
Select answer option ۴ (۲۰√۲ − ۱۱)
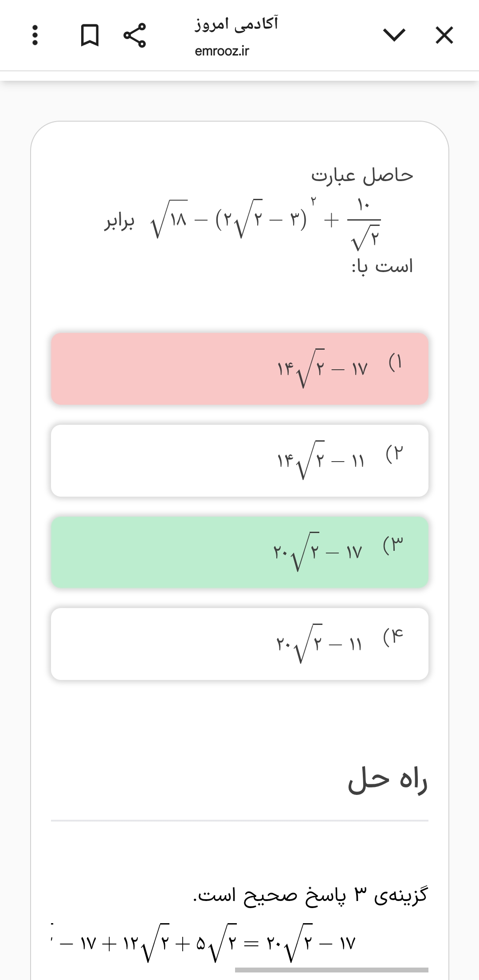click(239, 644)
